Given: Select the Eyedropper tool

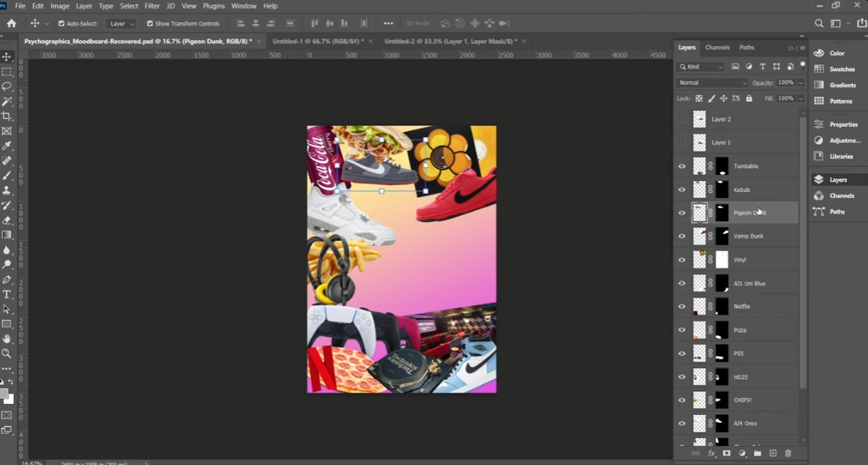Looking at the screenshot, I should pyautogui.click(x=7, y=146).
